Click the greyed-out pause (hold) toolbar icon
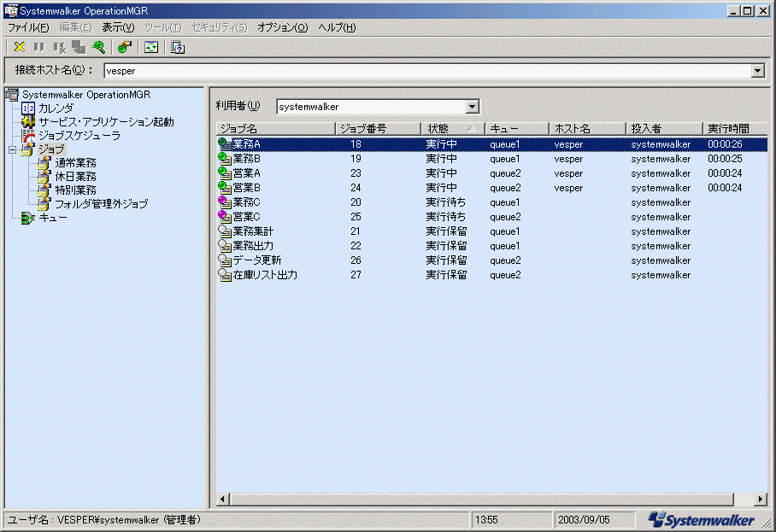The height and width of the screenshot is (532, 776). click(x=39, y=47)
